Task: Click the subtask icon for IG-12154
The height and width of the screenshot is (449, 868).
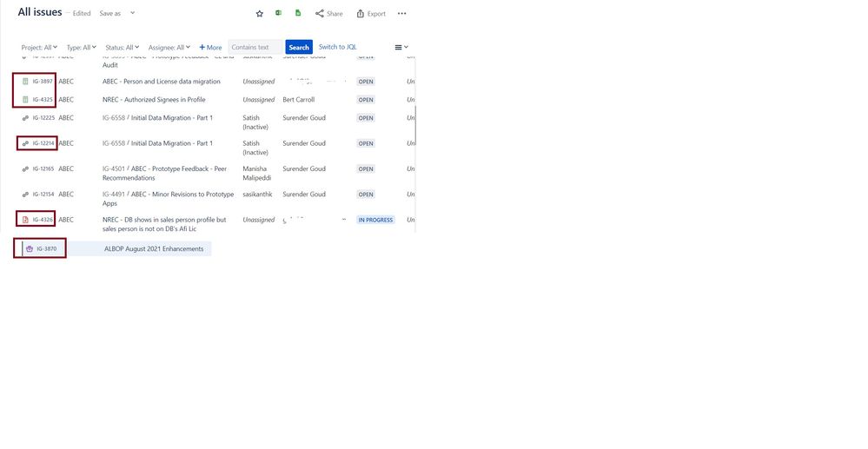Action: [x=25, y=195]
